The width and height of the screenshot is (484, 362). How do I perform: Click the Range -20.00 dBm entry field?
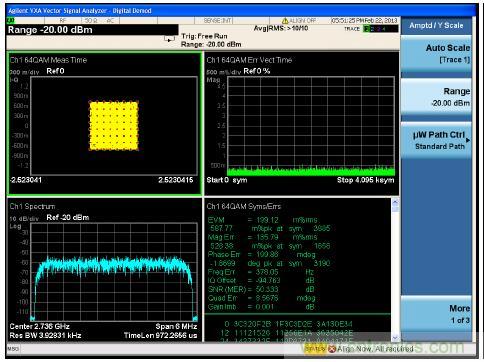pos(93,30)
